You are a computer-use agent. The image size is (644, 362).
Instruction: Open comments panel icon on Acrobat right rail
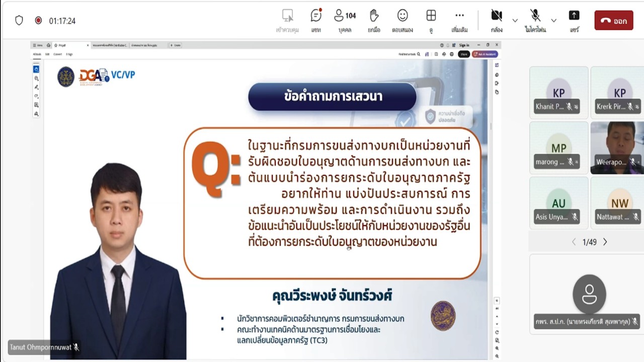click(x=497, y=75)
